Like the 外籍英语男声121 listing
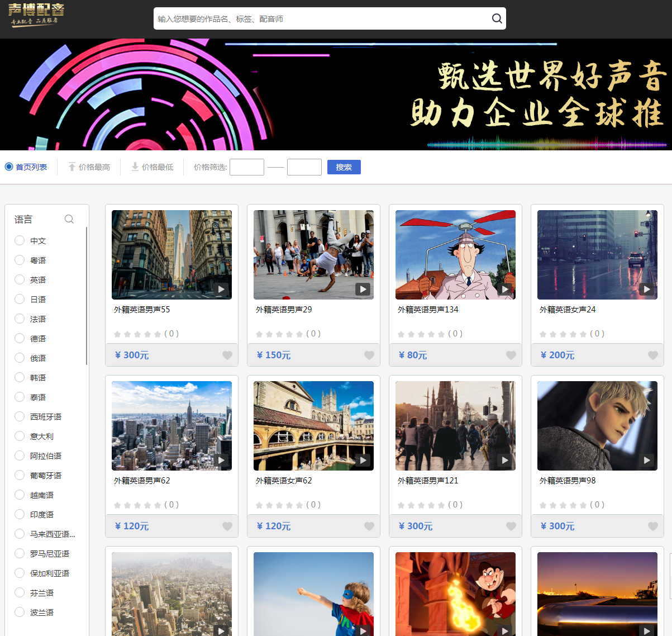The width and height of the screenshot is (672, 636). 511,526
